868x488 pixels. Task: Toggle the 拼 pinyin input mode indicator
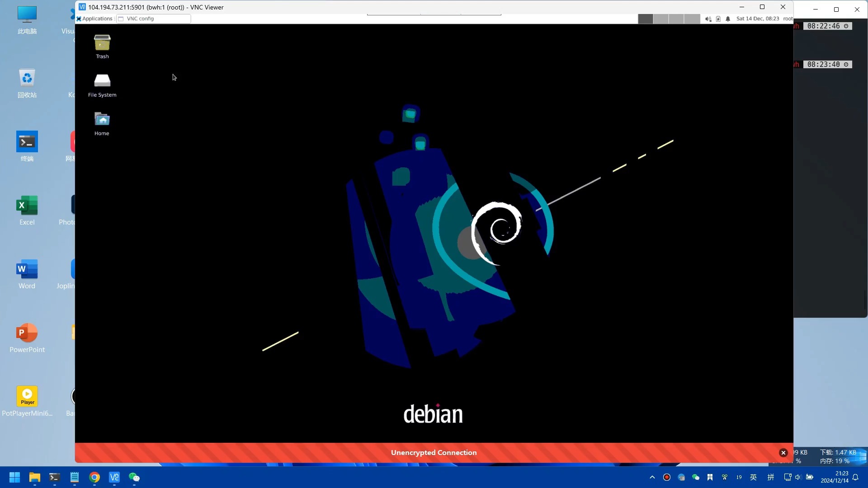(771, 477)
